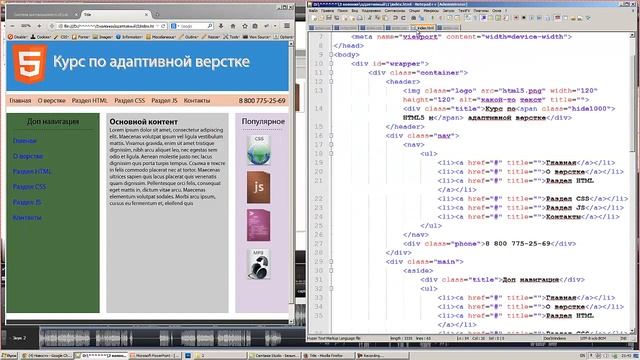The height and width of the screenshot is (360, 640).
Task: Click Open file icon in Notepad++ toolbar
Action: coord(321,18)
